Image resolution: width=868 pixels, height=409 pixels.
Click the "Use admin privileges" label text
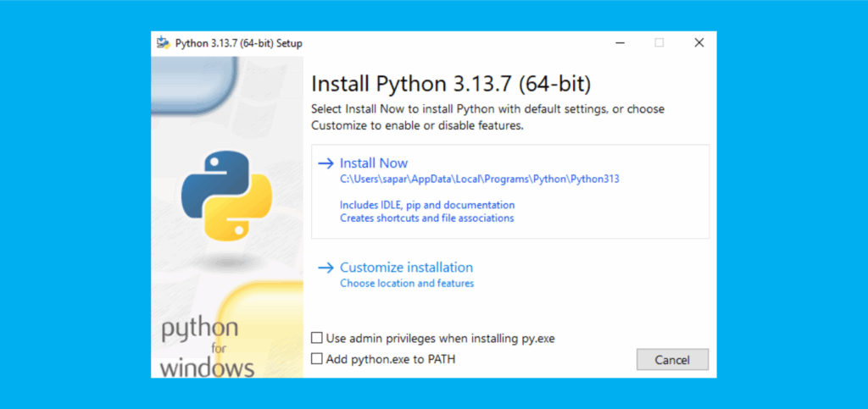pos(440,338)
